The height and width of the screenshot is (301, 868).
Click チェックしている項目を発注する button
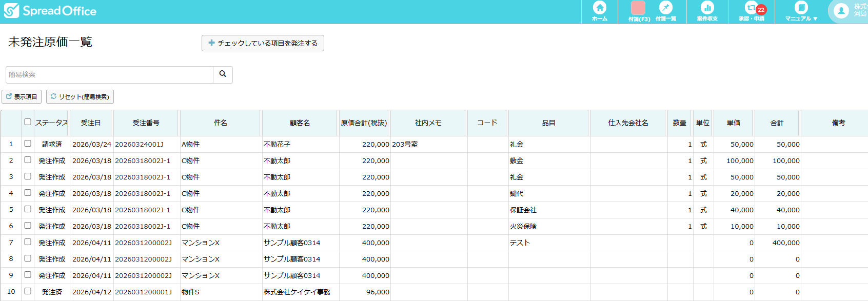[x=263, y=43]
